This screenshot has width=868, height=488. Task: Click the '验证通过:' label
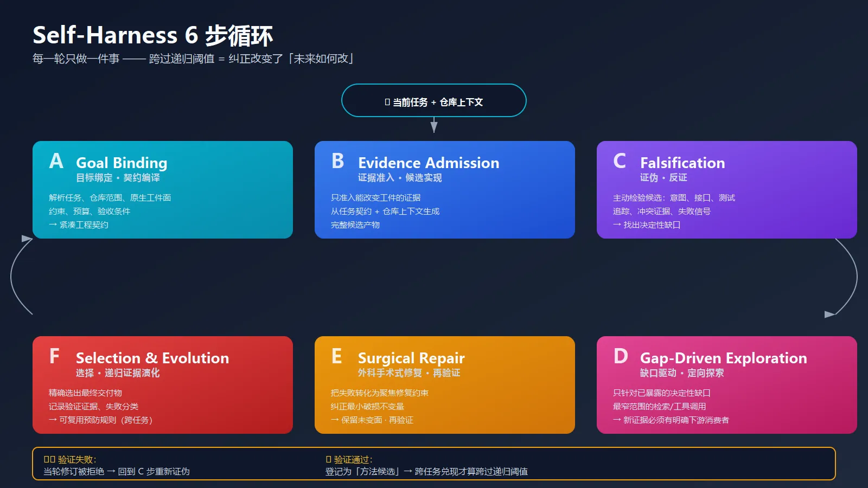point(349,460)
